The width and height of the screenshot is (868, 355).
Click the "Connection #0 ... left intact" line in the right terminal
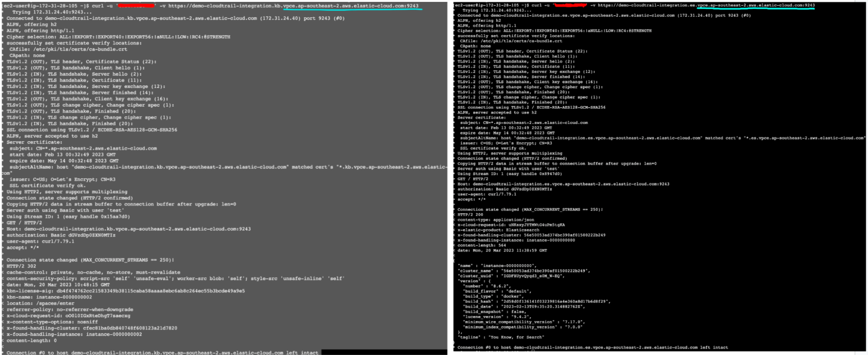click(593, 348)
